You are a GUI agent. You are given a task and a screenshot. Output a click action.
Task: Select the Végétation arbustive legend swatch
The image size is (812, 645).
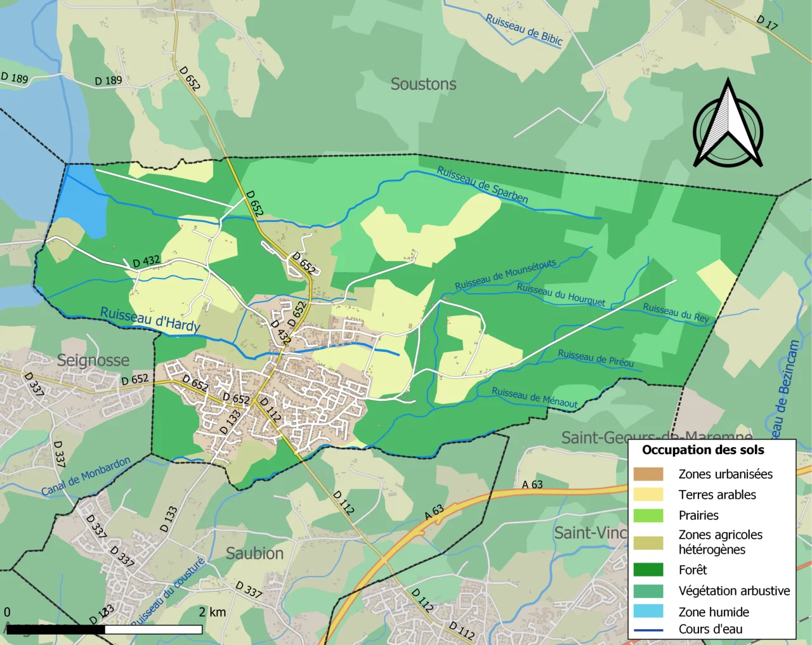[x=648, y=590]
